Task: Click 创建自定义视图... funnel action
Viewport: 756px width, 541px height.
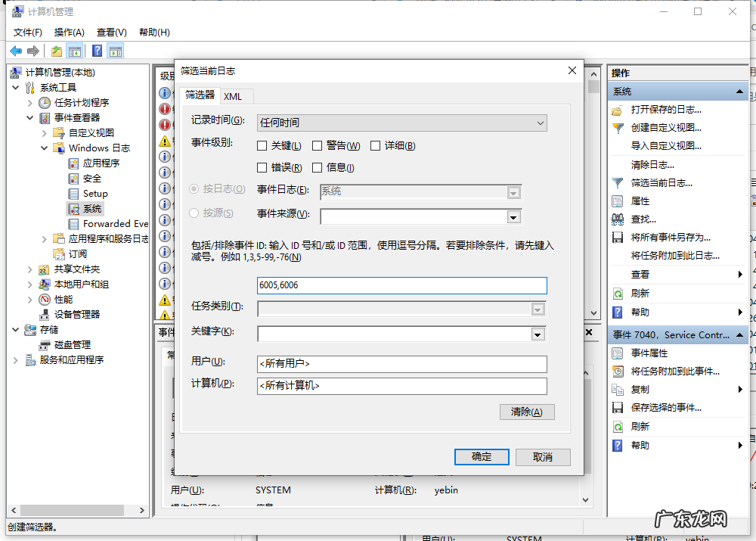Action: (x=665, y=128)
